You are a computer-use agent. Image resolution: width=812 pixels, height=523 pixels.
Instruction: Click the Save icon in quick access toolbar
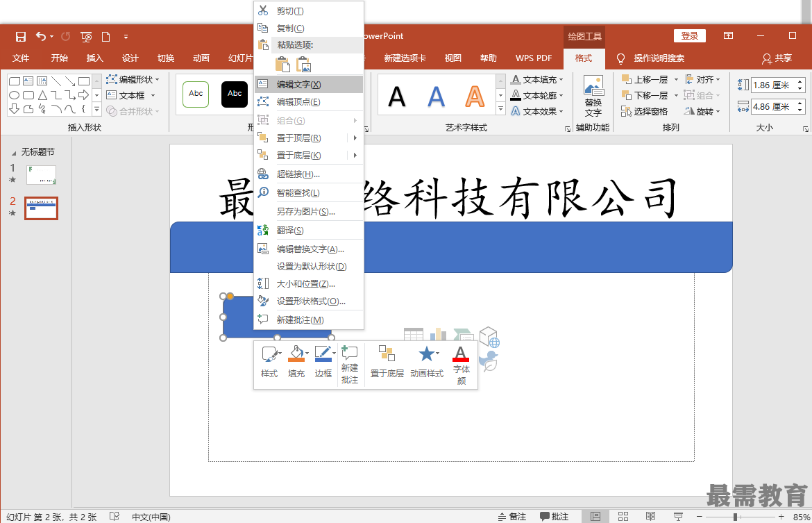pyautogui.click(x=21, y=37)
